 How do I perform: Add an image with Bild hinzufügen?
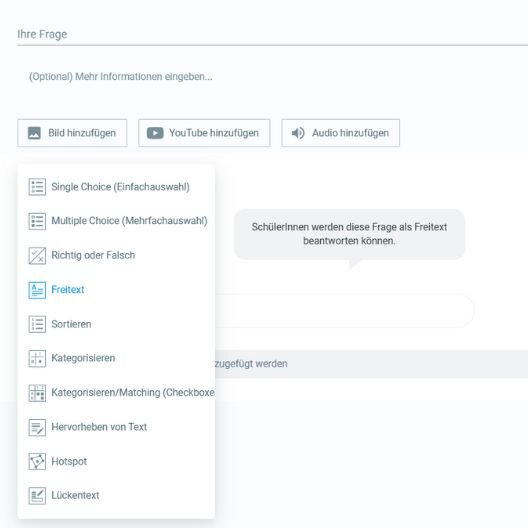tap(72, 133)
